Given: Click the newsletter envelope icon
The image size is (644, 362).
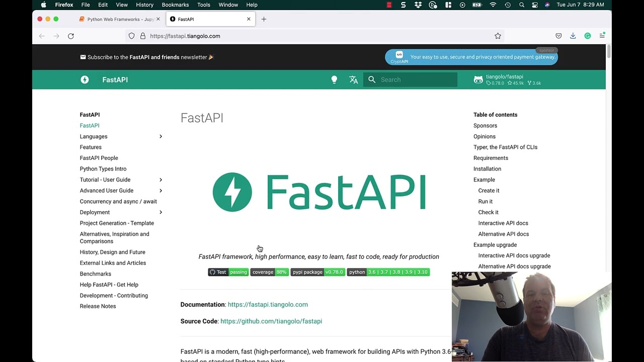Looking at the screenshot, I should pyautogui.click(x=83, y=57).
